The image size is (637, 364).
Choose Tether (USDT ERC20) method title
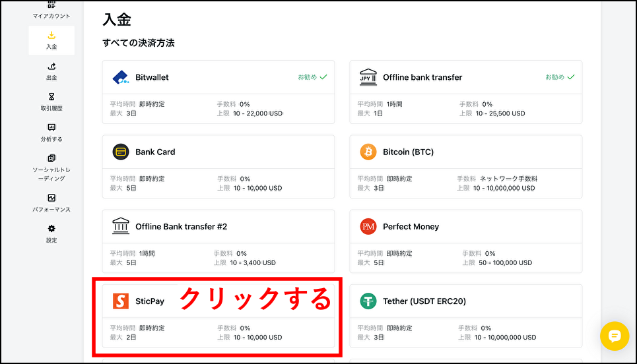(x=424, y=301)
